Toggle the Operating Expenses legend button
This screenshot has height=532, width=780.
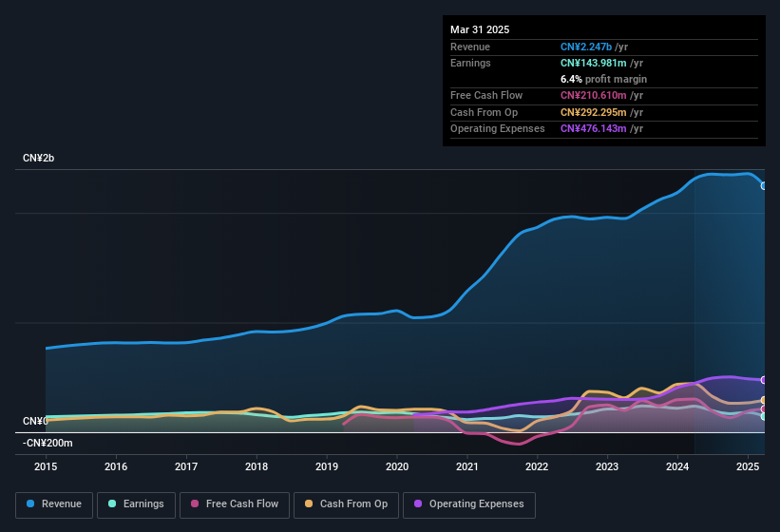tap(469, 504)
